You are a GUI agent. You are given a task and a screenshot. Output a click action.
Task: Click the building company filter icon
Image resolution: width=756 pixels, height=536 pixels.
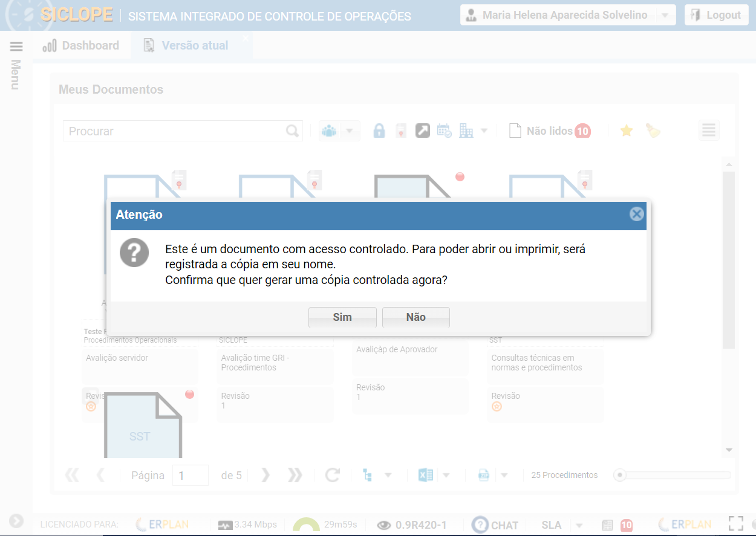click(466, 131)
